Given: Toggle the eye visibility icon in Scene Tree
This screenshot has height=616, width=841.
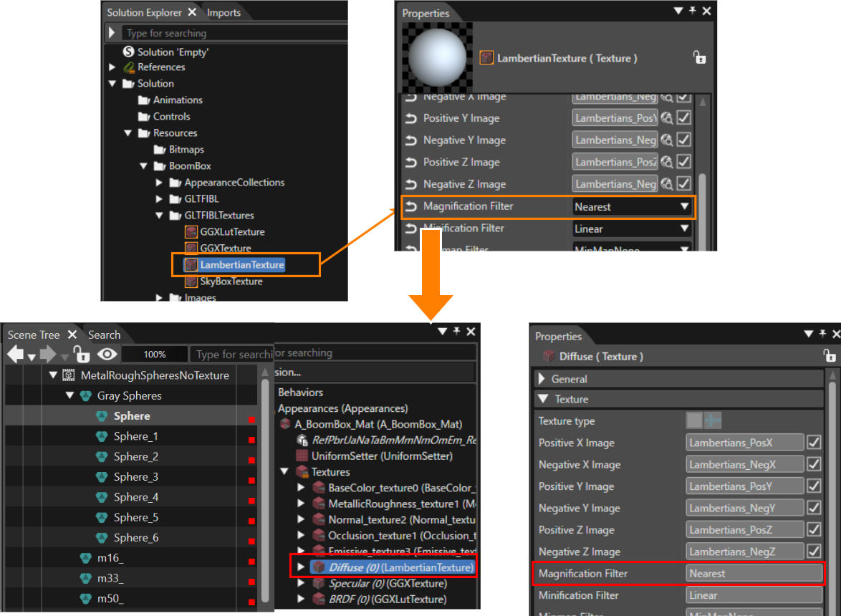Looking at the screenshot, I should [107, 355].
